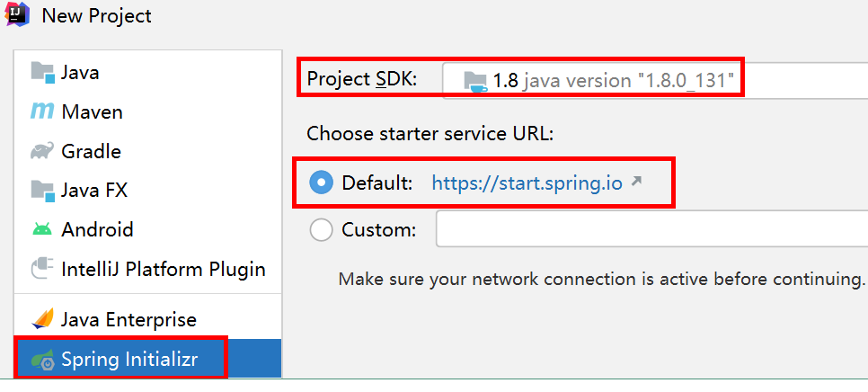Click the Spring Initializr leaf icon
The image size is (868, 392).
click(x=42, y=360)
